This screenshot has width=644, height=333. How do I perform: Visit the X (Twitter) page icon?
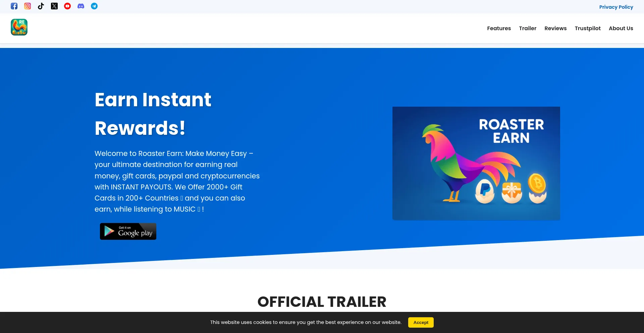[x=54, y=6]
